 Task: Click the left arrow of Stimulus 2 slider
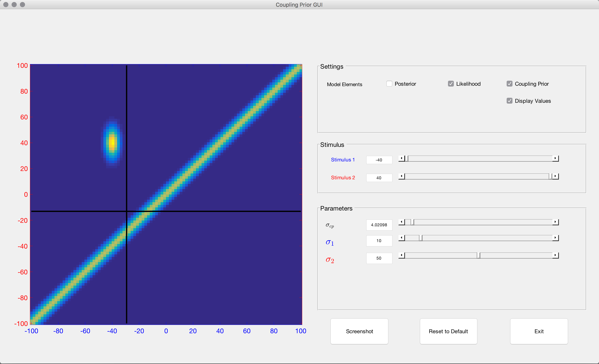[401, 176]
